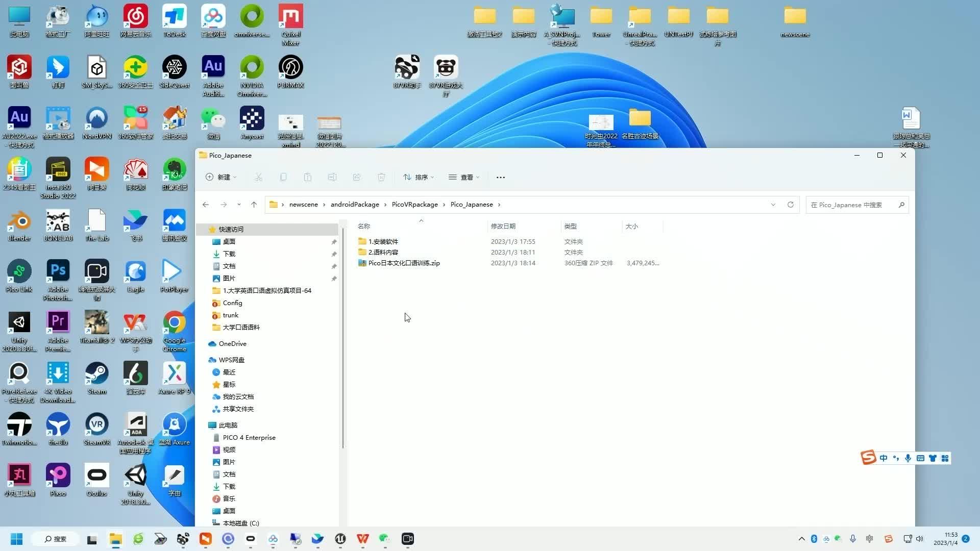Click the PicoVRpackage breadcrumb segment
This screenshot has height=551, width=980.
[415, 205]
